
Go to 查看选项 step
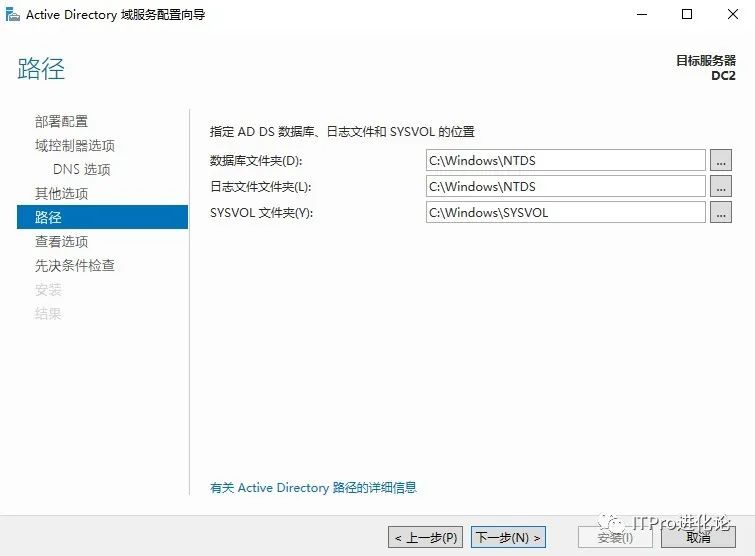[x=61, y=241]
